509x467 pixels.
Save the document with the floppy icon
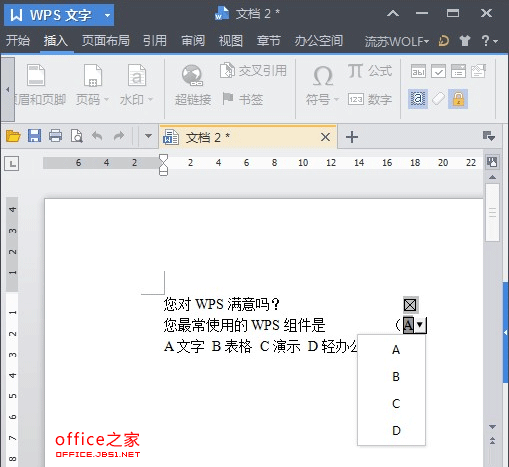point(34,136)
